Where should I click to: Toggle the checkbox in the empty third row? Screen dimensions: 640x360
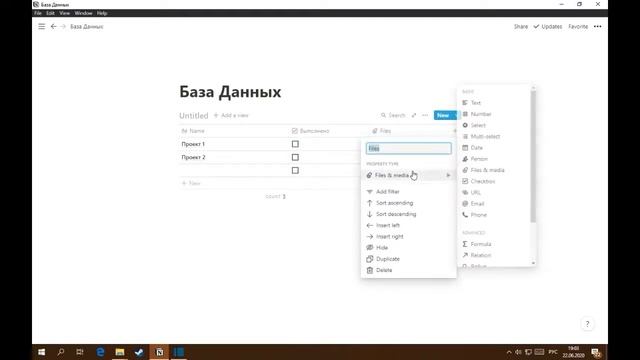tap(295, 171)
